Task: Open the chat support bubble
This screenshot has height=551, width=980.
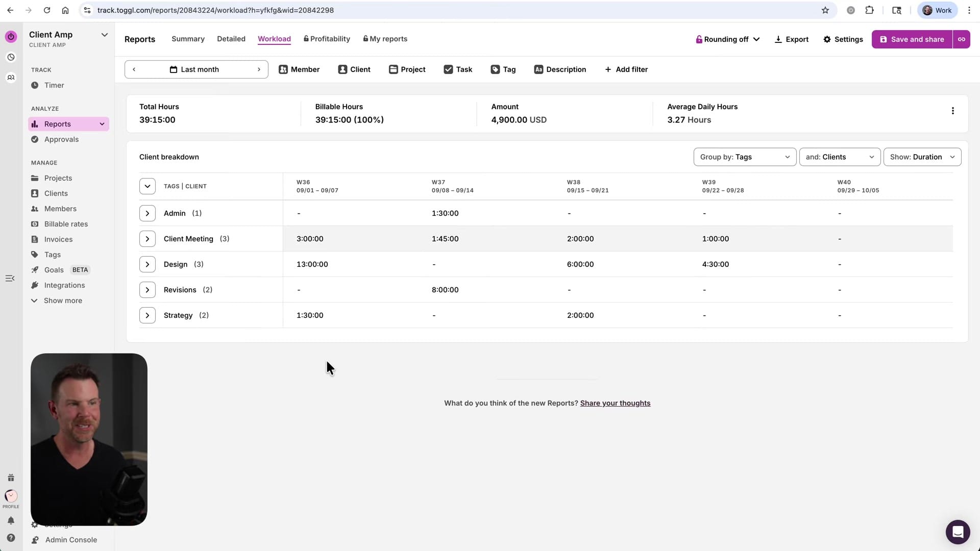Action: (958, 532)
